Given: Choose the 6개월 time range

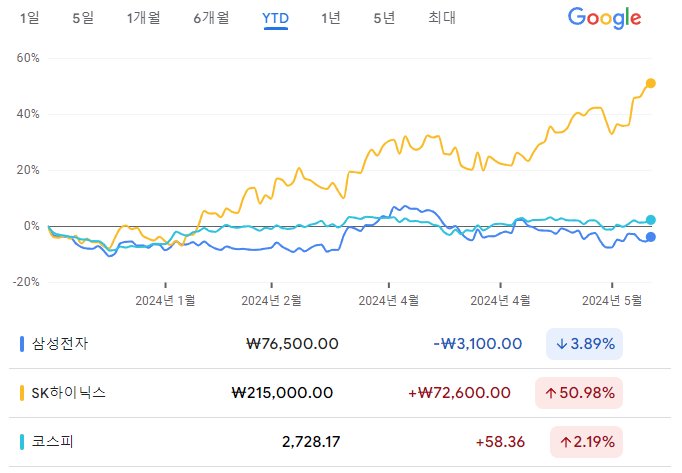Looking at the screenshot, I should click(211, 18).
